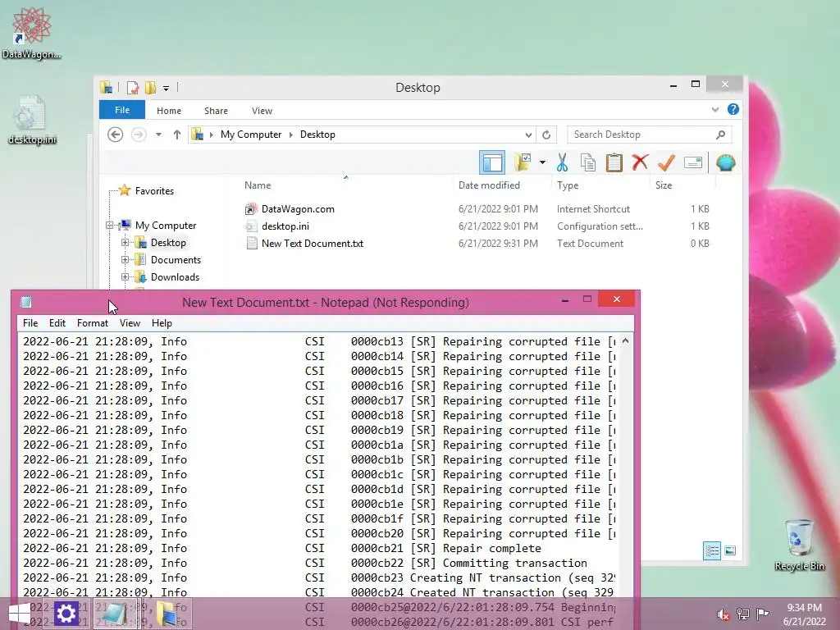Collapse the My Computer tree node
The height and width of the screenshot is (630, 840).
[x=109, y=226]
